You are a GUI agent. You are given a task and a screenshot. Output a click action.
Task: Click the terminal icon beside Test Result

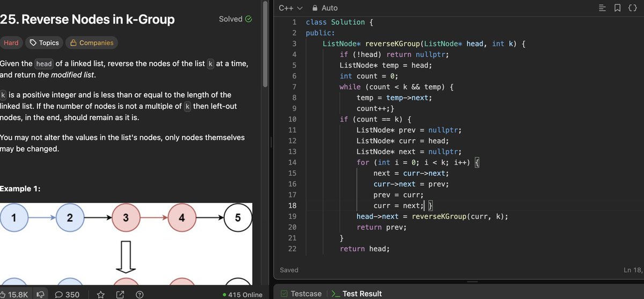tap(335, 294)
